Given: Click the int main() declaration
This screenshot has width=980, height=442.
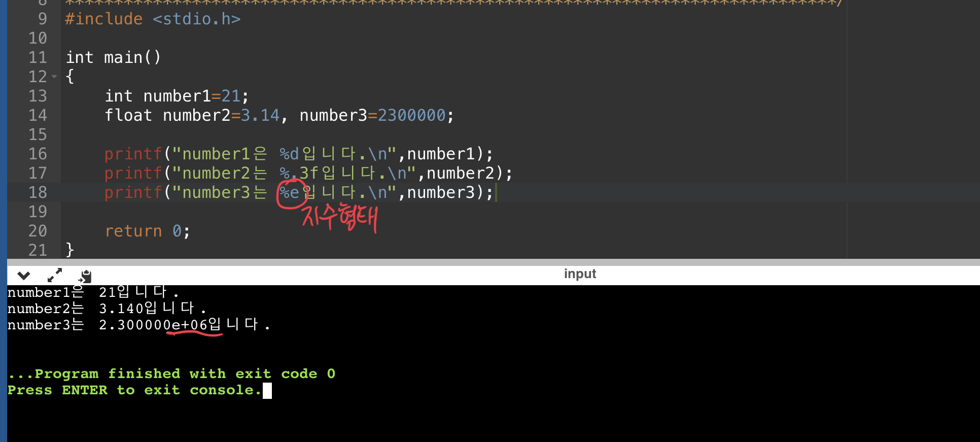Looking at the screenshot, I should click(114, 57).
